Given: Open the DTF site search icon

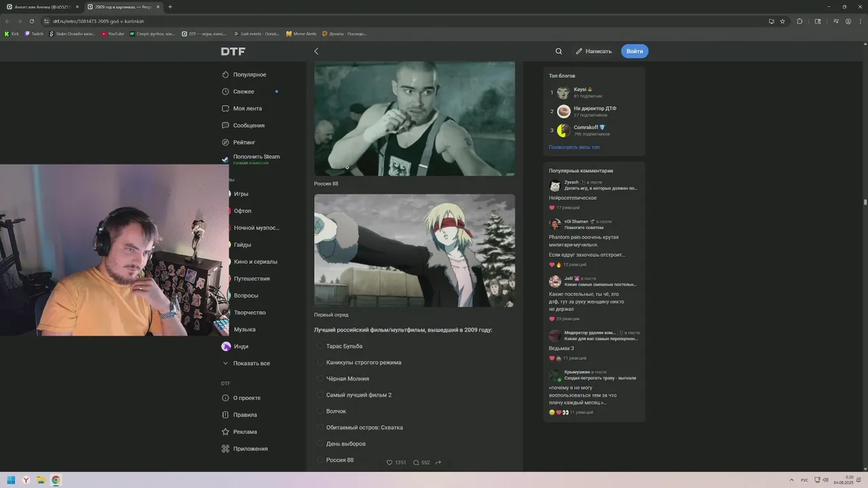Looking at the screenshot, I should 559,51.
